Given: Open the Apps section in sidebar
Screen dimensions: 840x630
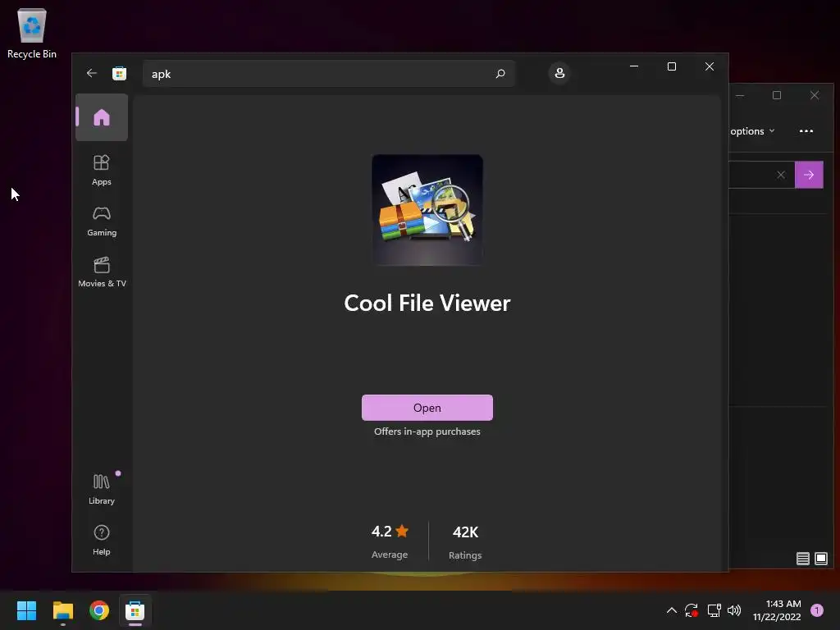Looking at the screenshot, I should coord(101,170).
